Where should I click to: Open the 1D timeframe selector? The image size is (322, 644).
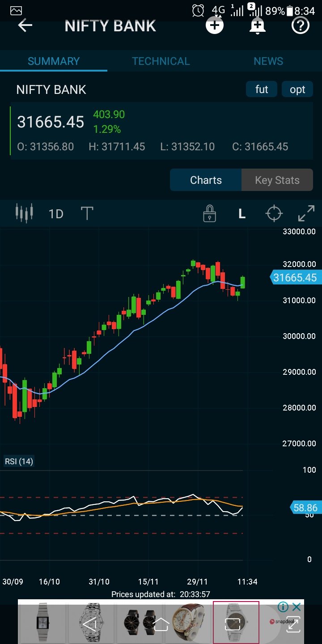click(56, 214)
